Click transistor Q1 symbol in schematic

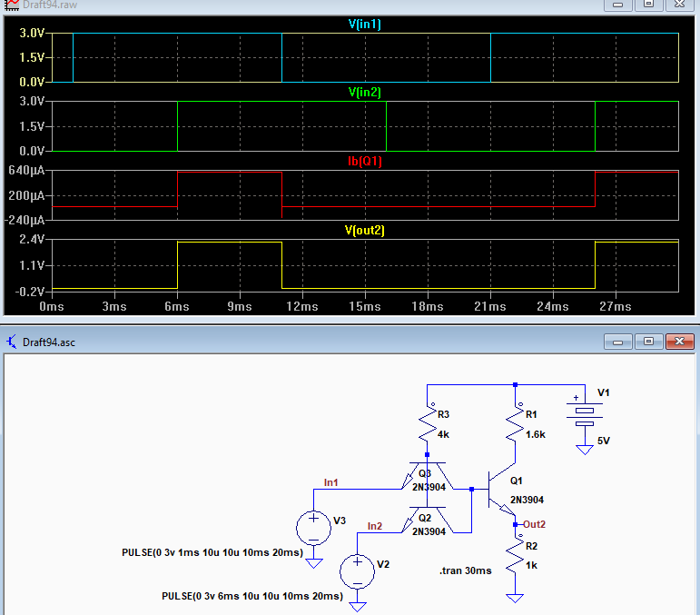[x=502, y=490]
